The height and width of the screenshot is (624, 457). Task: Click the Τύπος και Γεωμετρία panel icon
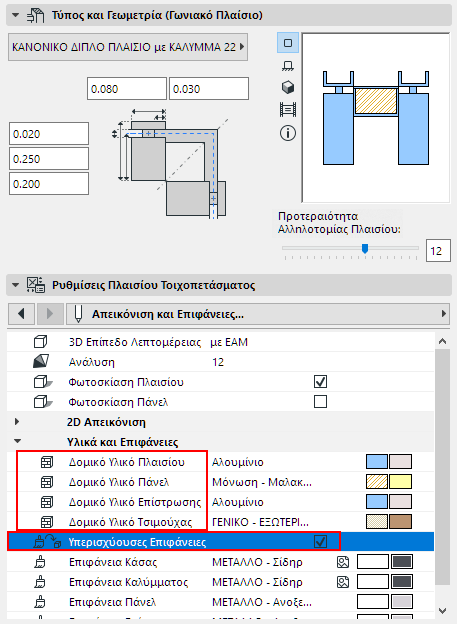(35, 16)
